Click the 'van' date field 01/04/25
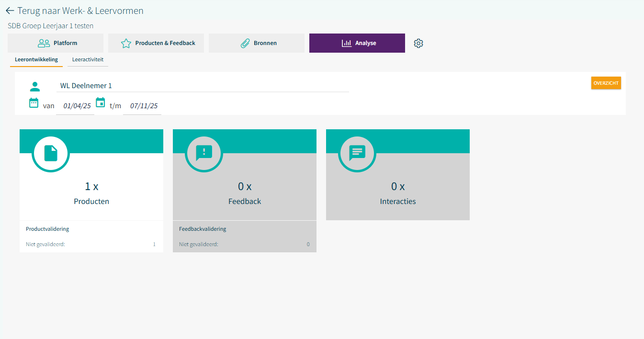The image size is (644, 339). pos(77,106)
